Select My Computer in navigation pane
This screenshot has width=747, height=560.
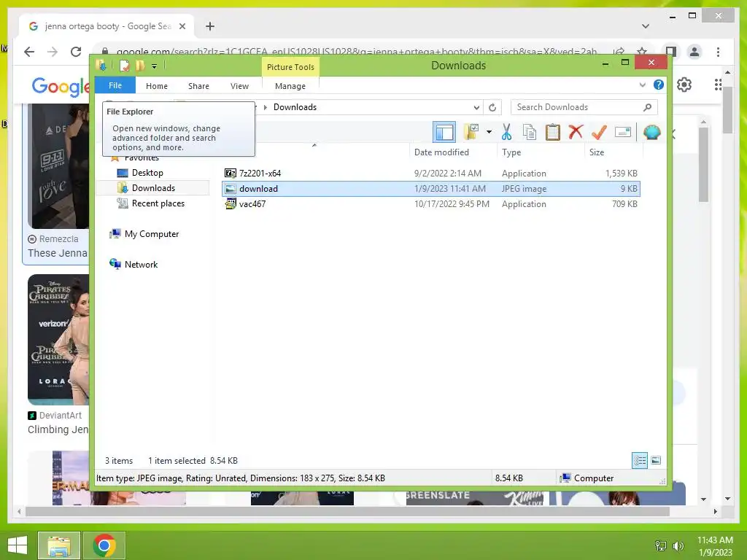[151, 234]
